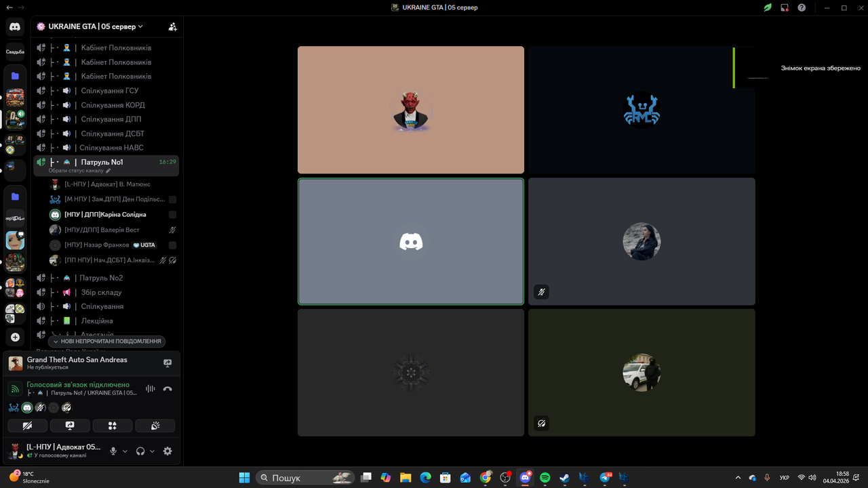
Task: Go back with the title bar arrow
Action: [x=9, y=7]
